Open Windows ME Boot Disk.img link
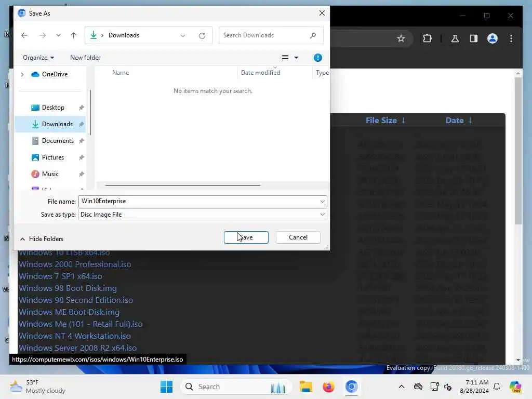 69,312
